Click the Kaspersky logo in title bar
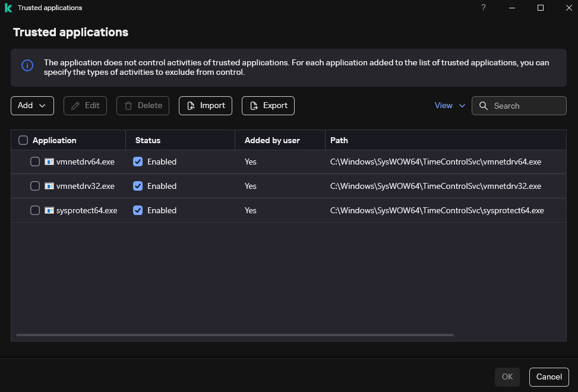The image size is (578, 392). click(8, 8)
